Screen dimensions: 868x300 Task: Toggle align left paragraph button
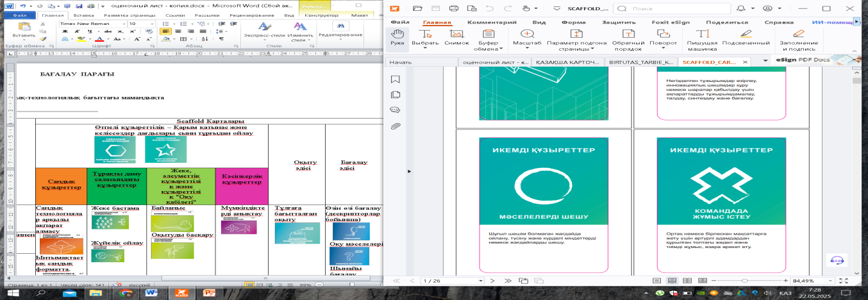[165, 31]
